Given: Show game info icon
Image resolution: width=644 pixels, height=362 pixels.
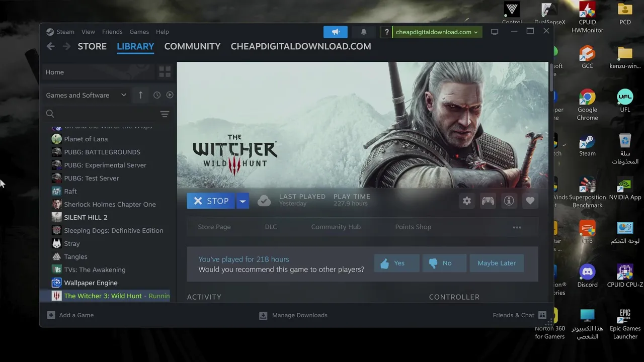Looking at the screenshot, I should (509, 201).
